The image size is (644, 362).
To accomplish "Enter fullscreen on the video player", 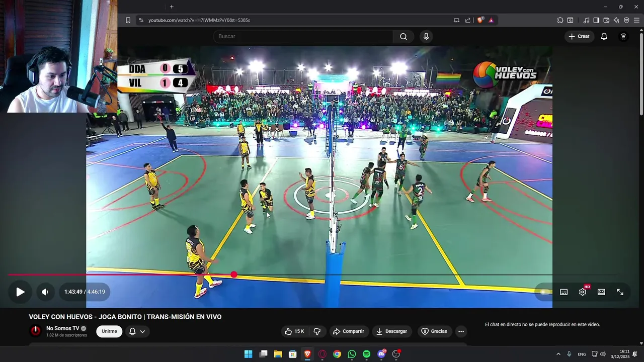I will tap(620, 292).
